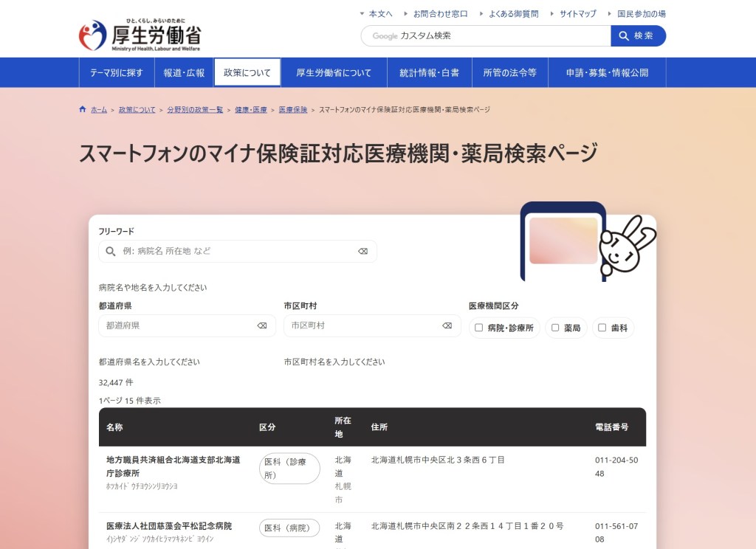Enable the 歯科 checkbox filter

[602, 328]
